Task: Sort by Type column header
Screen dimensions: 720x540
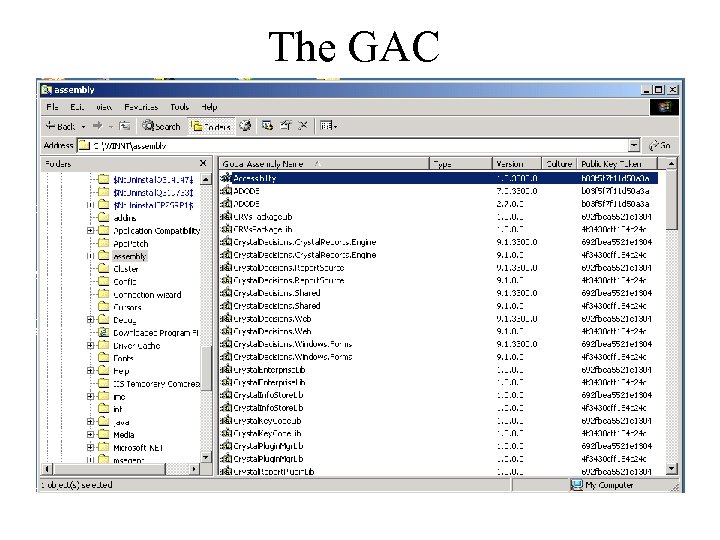Action: tap(461, 164)
